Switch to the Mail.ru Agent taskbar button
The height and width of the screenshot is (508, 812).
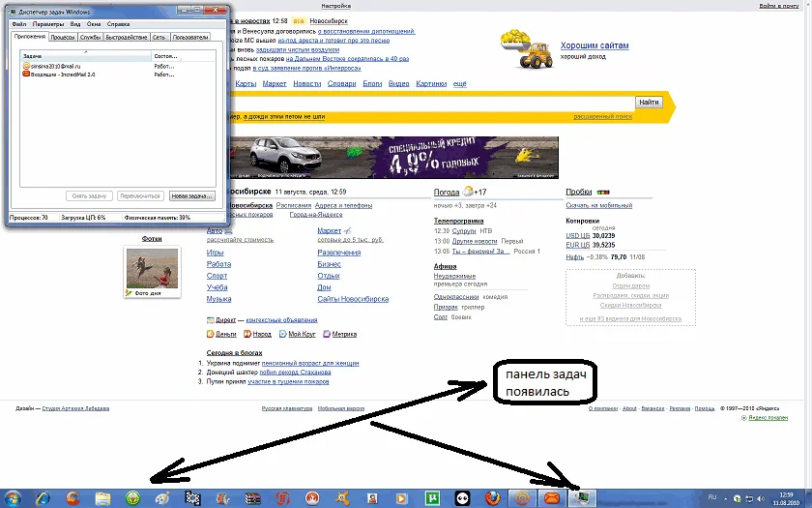(x=522, y=498)
